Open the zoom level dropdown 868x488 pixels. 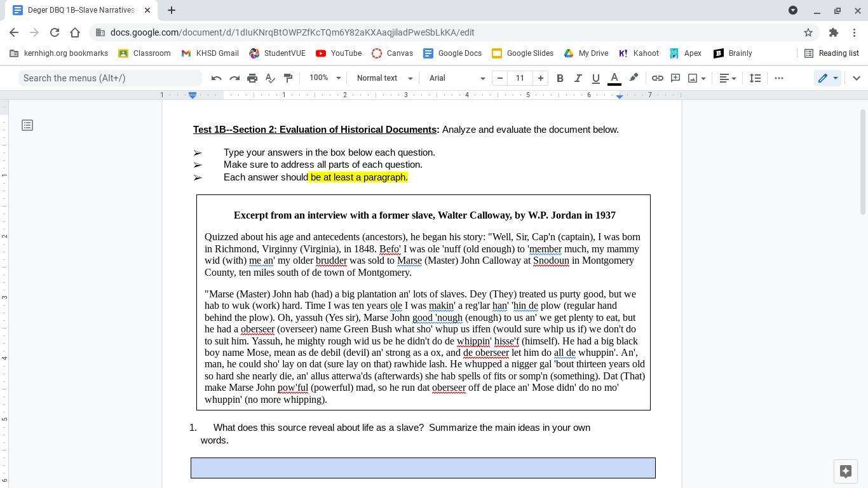coord(325,78)
